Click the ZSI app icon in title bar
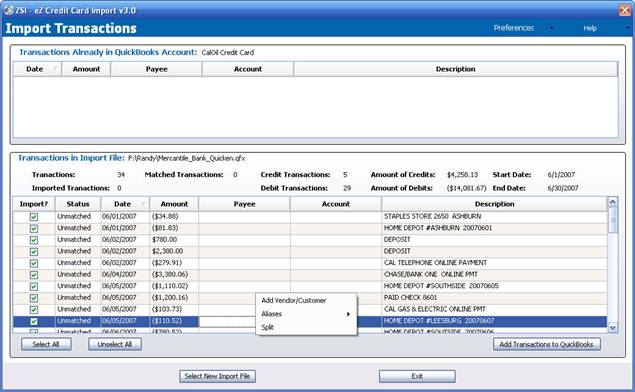635x392 pixels. click(x=9, y=10)
